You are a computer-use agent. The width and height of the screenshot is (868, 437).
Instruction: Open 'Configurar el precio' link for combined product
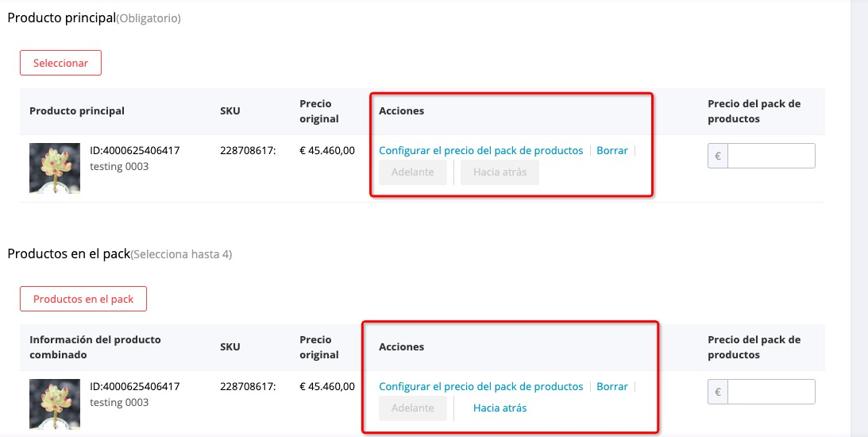pyautogui.click(x=480, y=386)
